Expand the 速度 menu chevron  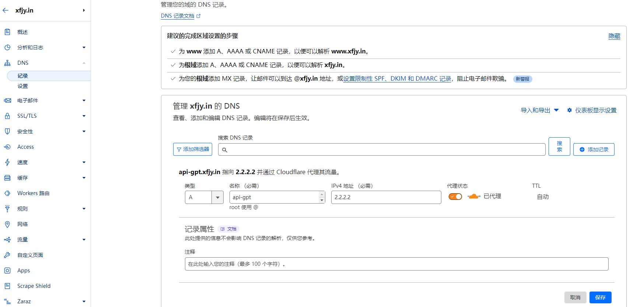84,162
